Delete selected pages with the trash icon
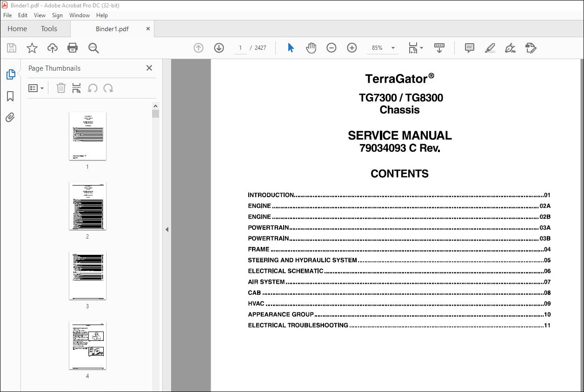The image size is (584, 392). point(61,88)
